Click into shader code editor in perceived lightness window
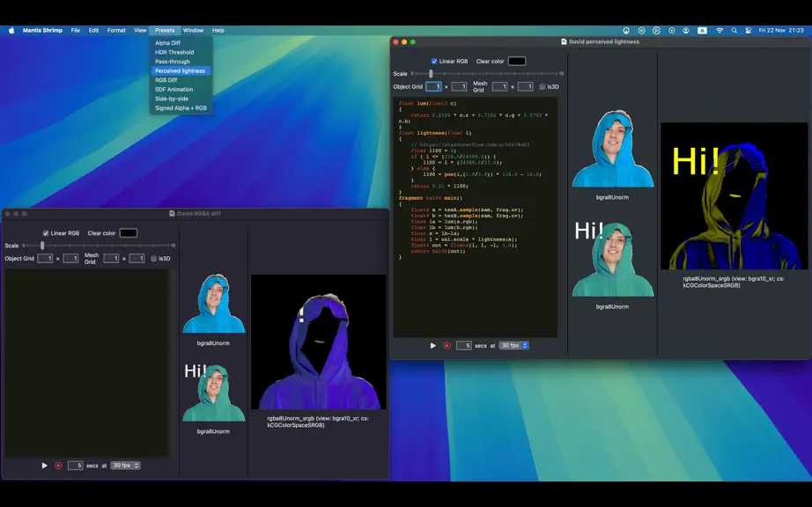This screenshot has height=507, width=812. [476, 217]
